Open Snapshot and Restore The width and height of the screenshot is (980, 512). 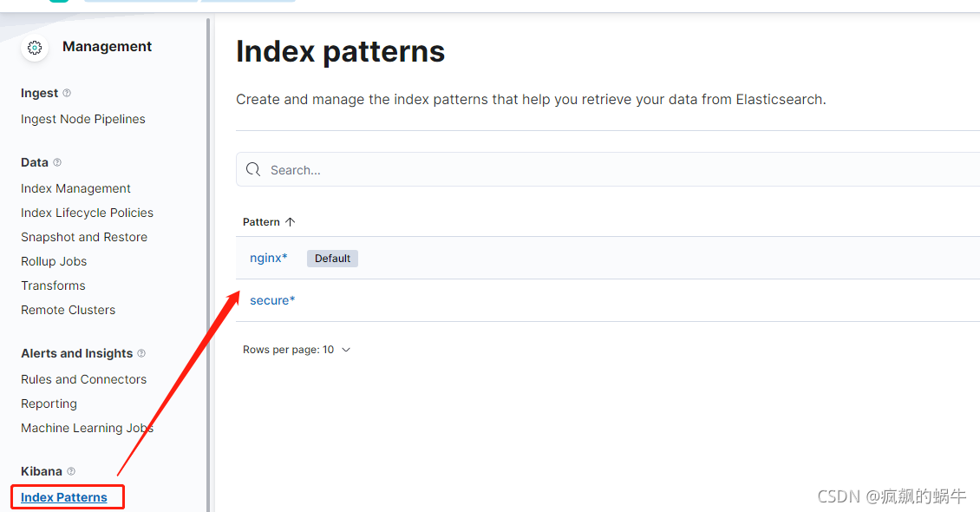point(83,237)
